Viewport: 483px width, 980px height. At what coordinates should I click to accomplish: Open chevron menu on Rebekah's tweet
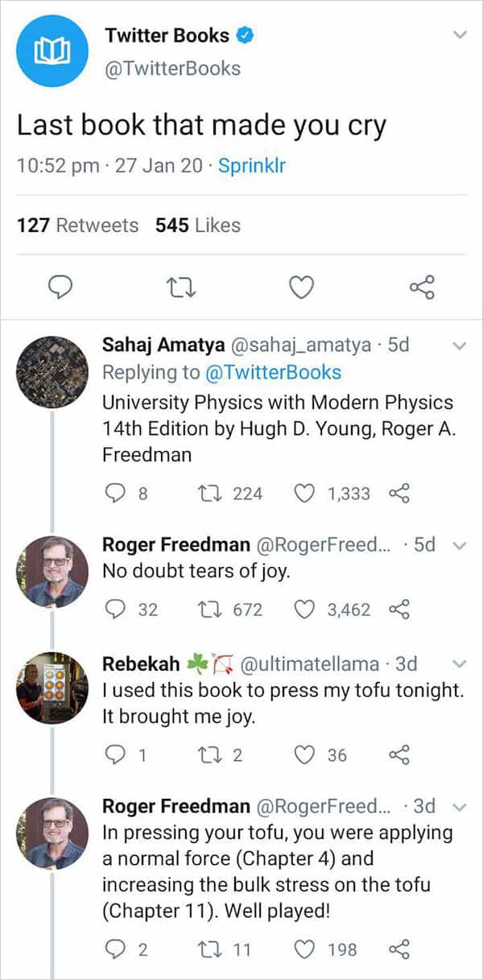(x=460, y=664)
